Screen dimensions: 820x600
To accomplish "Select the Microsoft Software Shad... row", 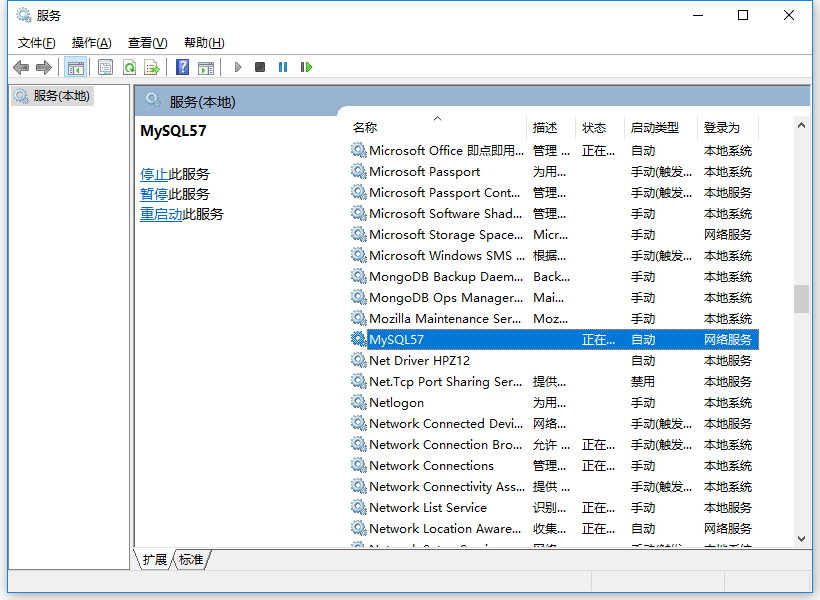I will click(x=553, y=213).
